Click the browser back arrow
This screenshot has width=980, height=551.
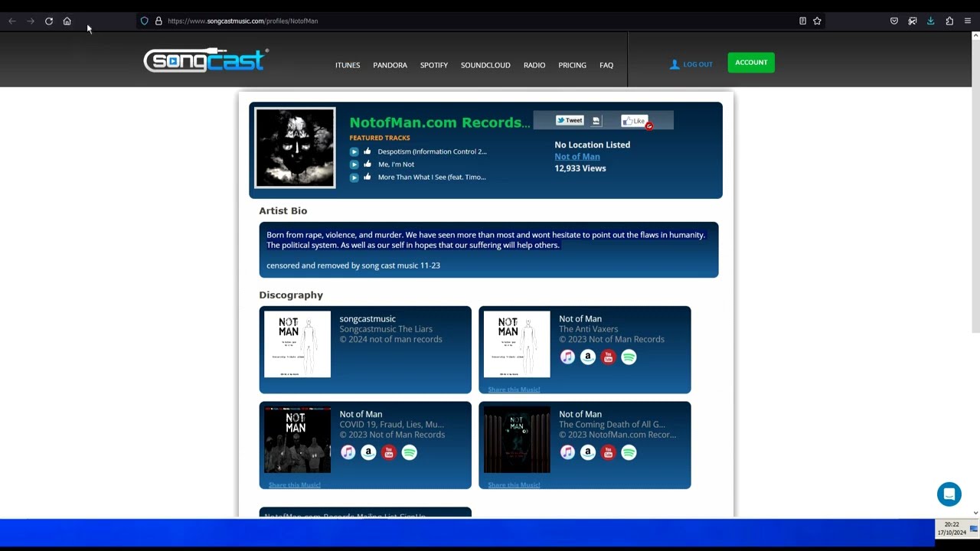(12, 21)
